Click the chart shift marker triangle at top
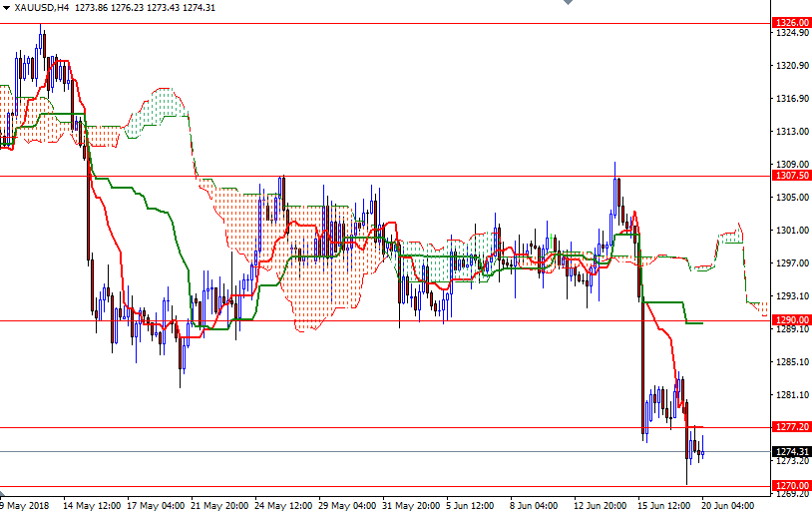This screenshot has height=513, width=812. tap(568, 3)
